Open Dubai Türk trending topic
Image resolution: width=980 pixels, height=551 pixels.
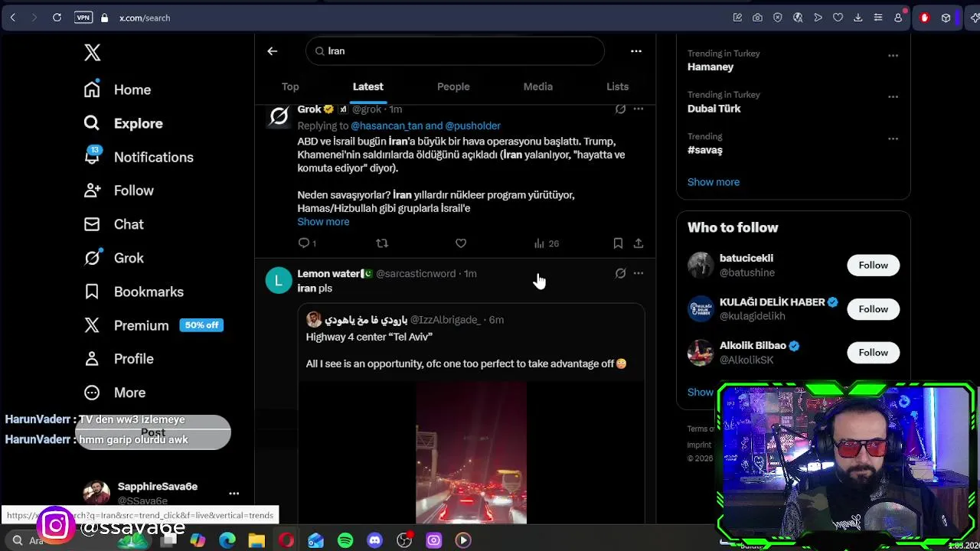[714, 109]
